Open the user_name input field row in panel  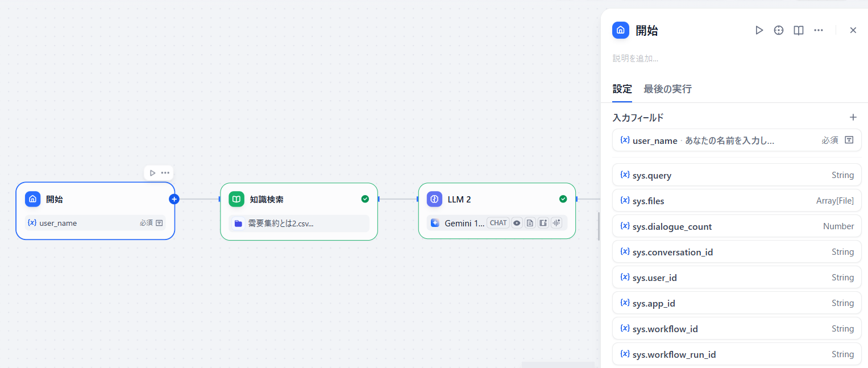737,140
